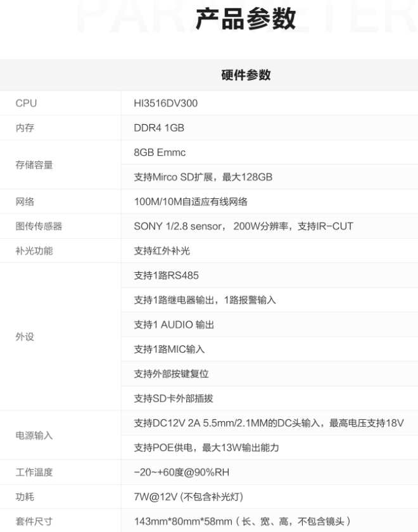Viewport: 418px width, 532px height.
Task: Click the 产品参数 page title
Action: tap(246, 19)
